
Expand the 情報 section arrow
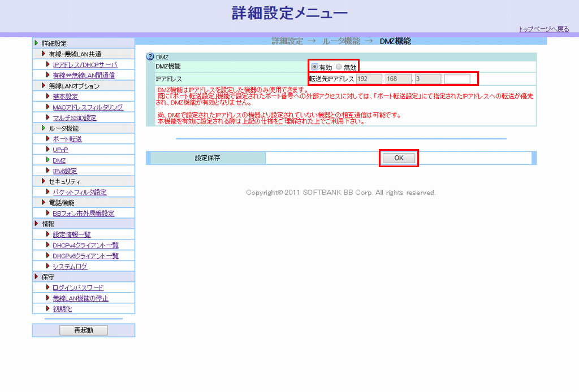(x=37, y=224)
